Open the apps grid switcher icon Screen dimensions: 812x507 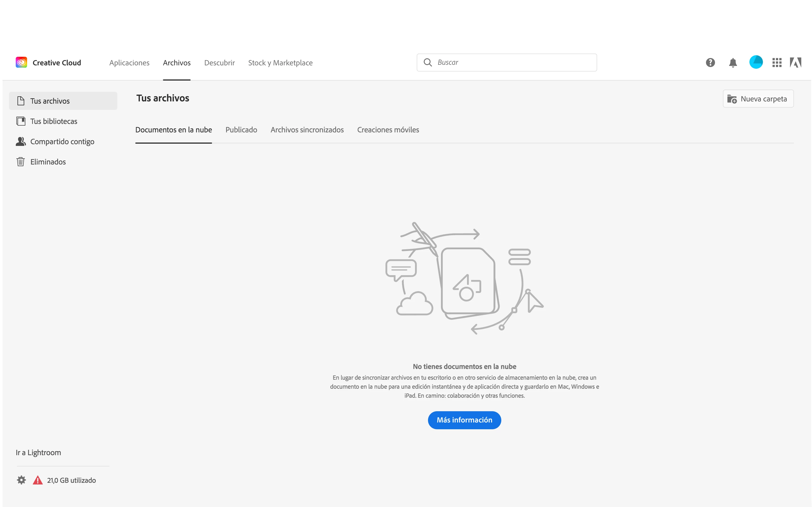point(777,62)
